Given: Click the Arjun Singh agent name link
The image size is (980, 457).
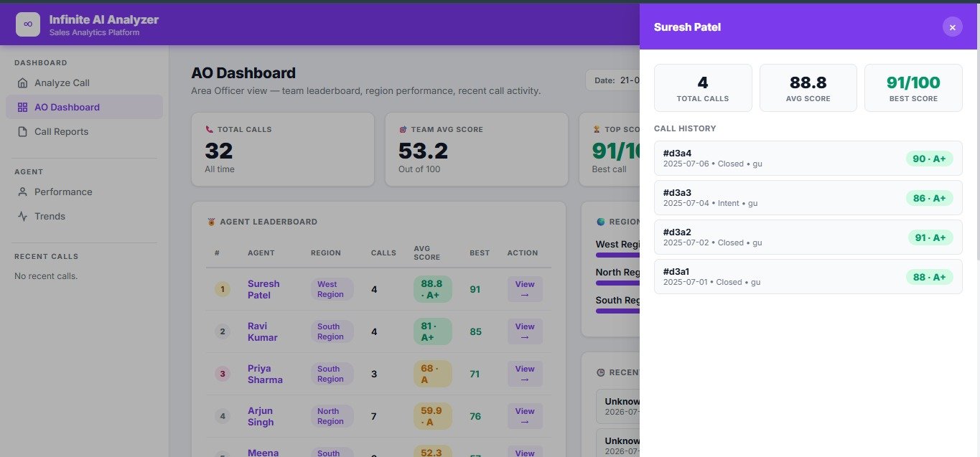Looking at the screenshot, I should click(x=261, y=416).
